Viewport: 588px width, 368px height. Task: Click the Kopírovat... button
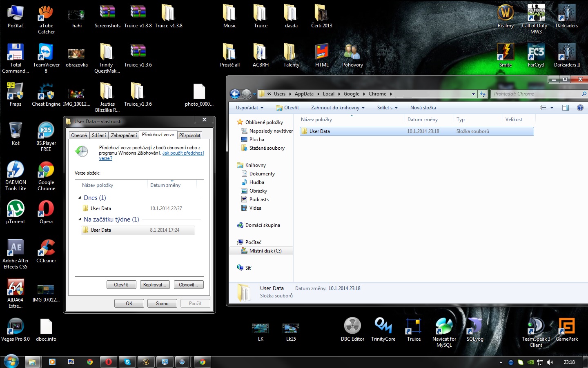(x=155, y=285)
